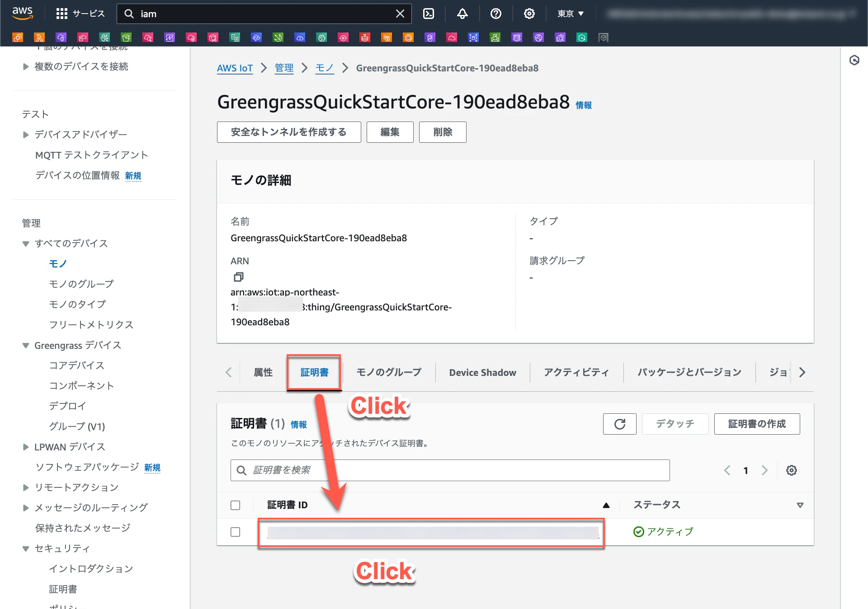868x609 pixels.
Task: Collapse すべてのデバイス section
Action: click(x=26, y=244)
